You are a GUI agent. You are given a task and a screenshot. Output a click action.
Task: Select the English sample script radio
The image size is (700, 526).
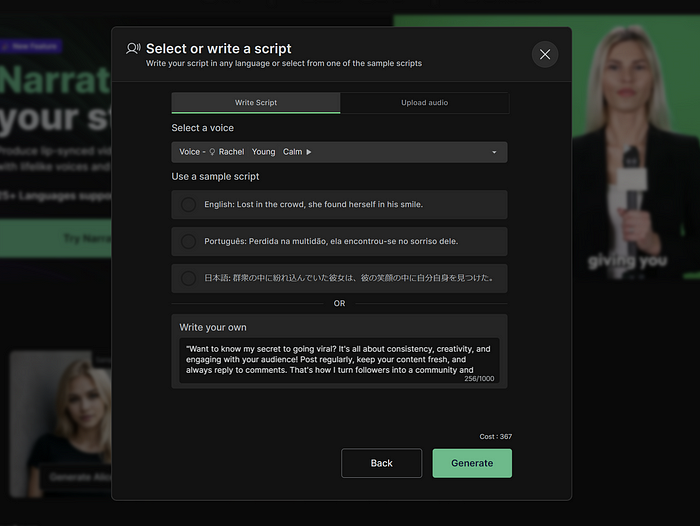pos(188,205)
